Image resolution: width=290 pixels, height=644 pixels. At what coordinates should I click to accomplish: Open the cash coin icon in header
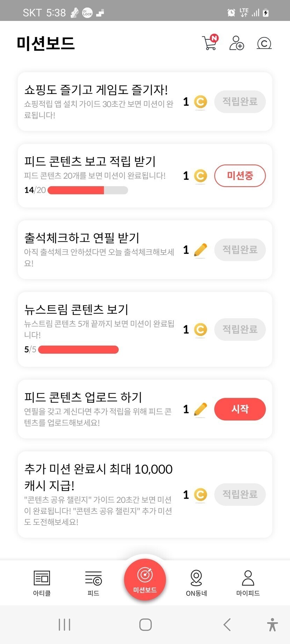(x=264, y=43)
